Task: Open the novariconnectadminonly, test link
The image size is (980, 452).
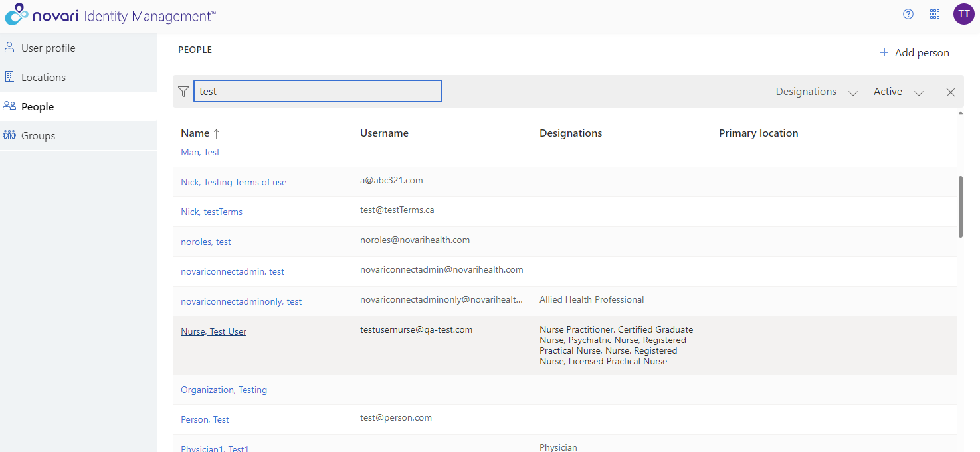Action: click(x=241, y=301)
